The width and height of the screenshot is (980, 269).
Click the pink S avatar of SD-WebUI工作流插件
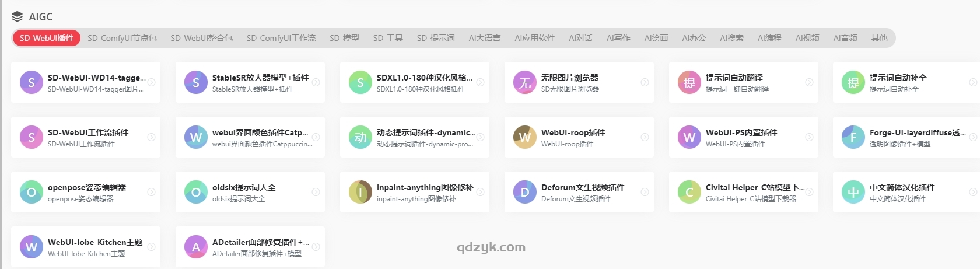point(32,137)
